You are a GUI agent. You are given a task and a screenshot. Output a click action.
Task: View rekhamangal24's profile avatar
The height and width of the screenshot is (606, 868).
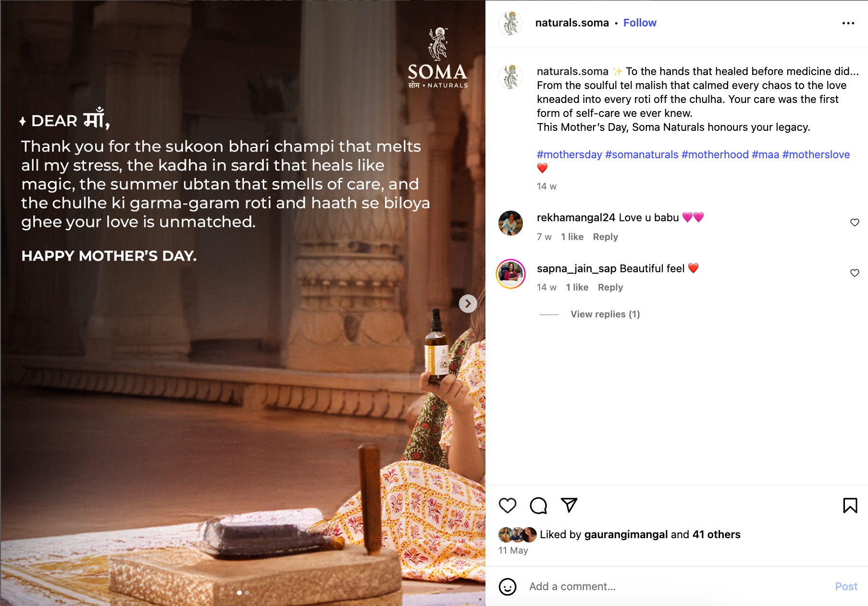510,223
